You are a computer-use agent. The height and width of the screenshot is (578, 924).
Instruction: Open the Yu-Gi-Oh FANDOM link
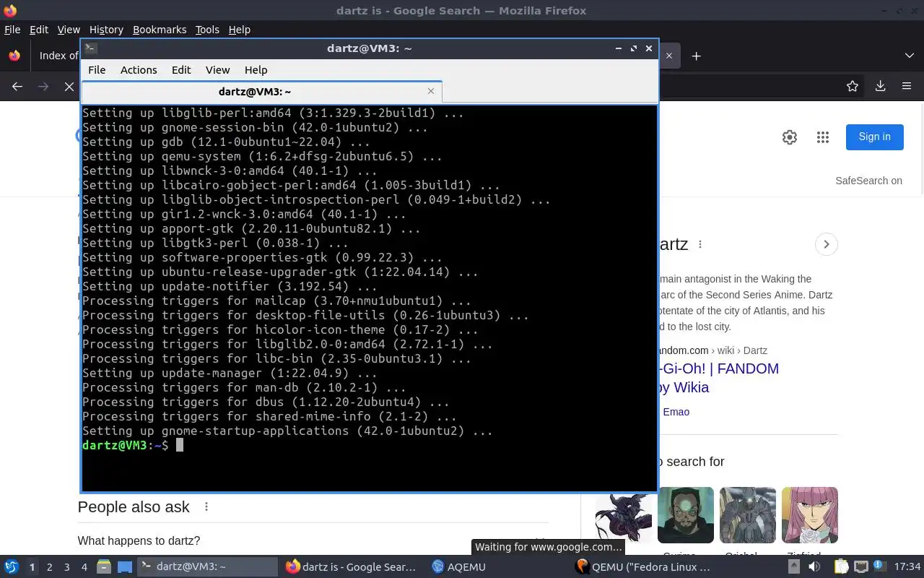719,378
